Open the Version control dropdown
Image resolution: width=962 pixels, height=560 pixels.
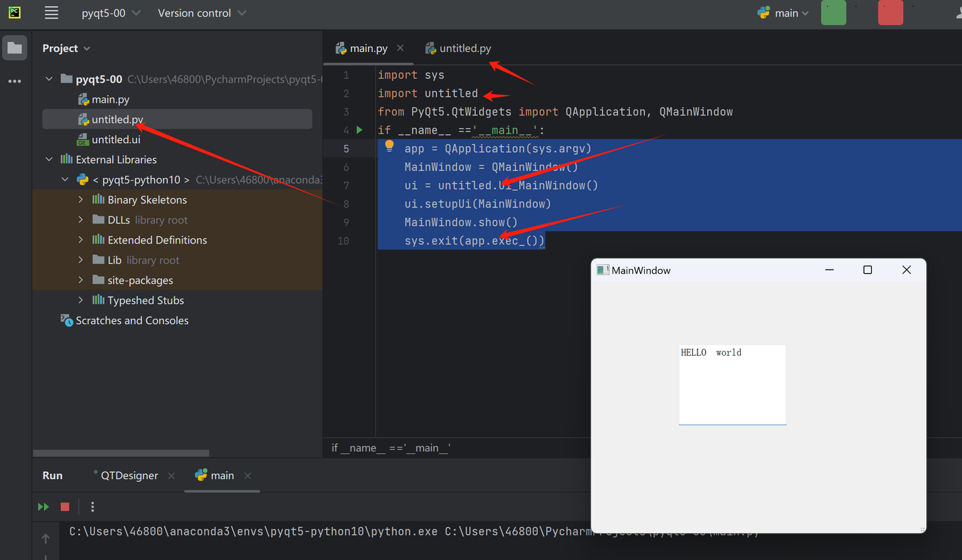click(202, 13)
